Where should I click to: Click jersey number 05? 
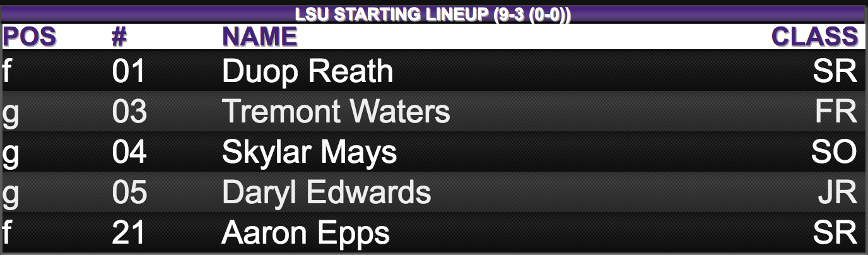click(129, 193)
